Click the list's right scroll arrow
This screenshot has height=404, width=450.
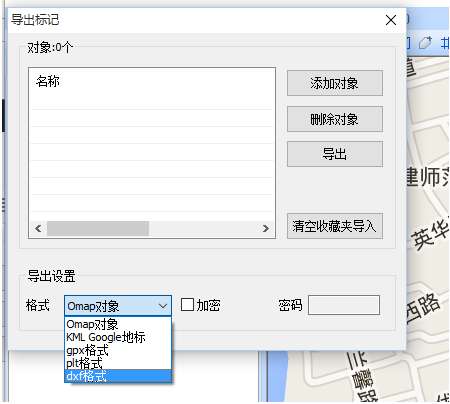(266, 228)
